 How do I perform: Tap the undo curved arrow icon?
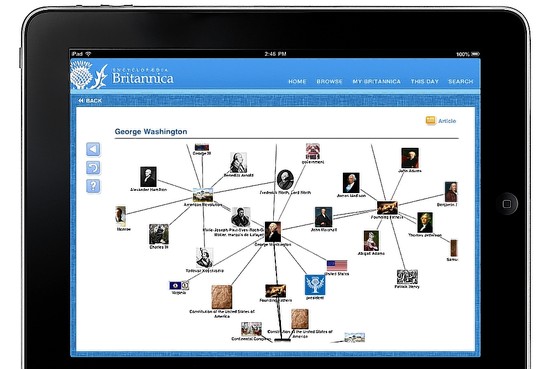coord(93,168)
